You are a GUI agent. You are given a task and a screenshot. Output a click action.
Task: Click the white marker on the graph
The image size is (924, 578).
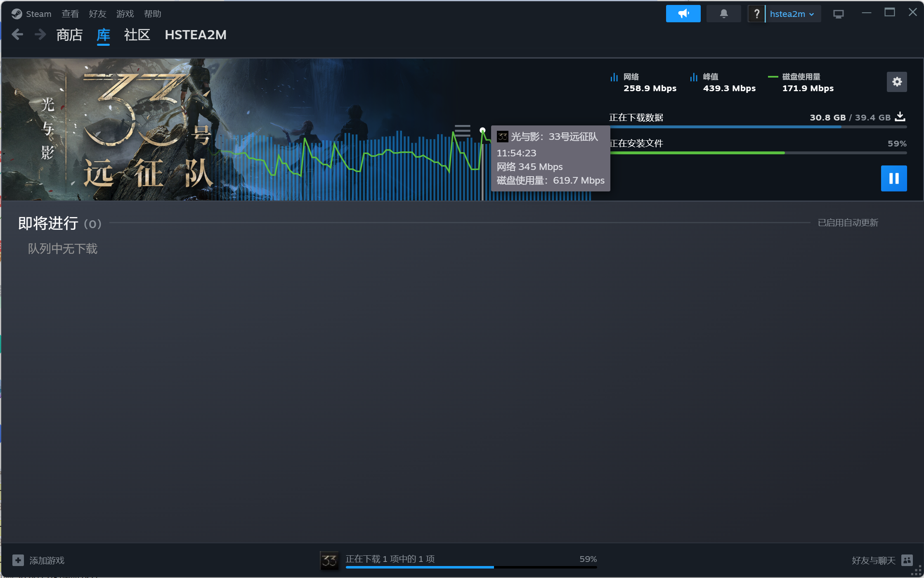point(482,130)
